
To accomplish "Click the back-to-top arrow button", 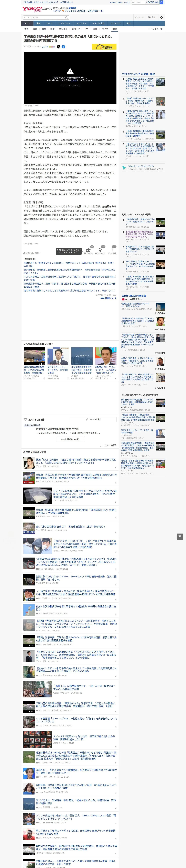I will (x=180, y=537).
